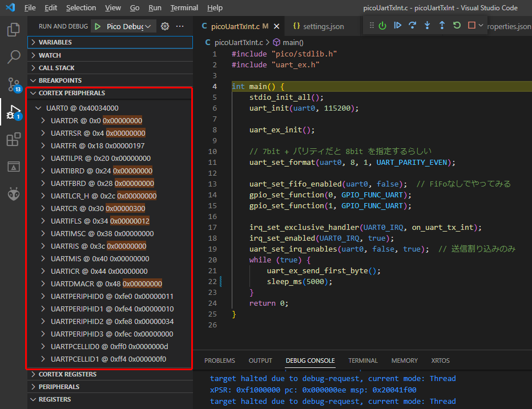Screen dimensions: 532x409
Task: Open the Explorer view in activity bar
Action: (x=14, y=30)
